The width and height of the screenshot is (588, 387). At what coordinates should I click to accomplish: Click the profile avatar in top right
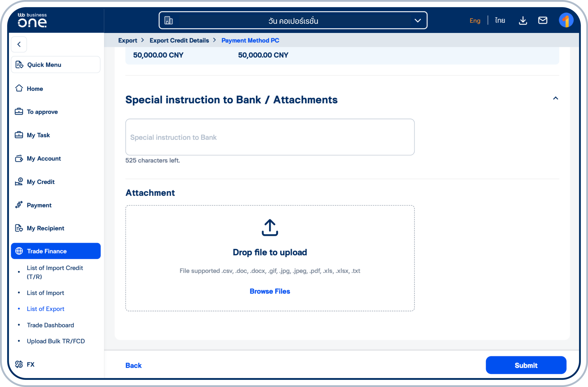[x=567, y=20]
